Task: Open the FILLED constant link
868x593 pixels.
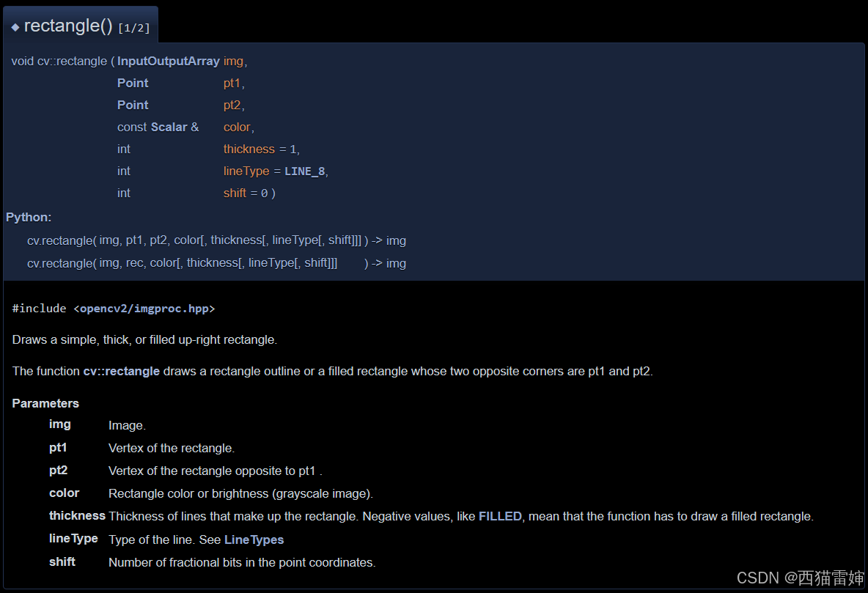Action: coord(500,516)
